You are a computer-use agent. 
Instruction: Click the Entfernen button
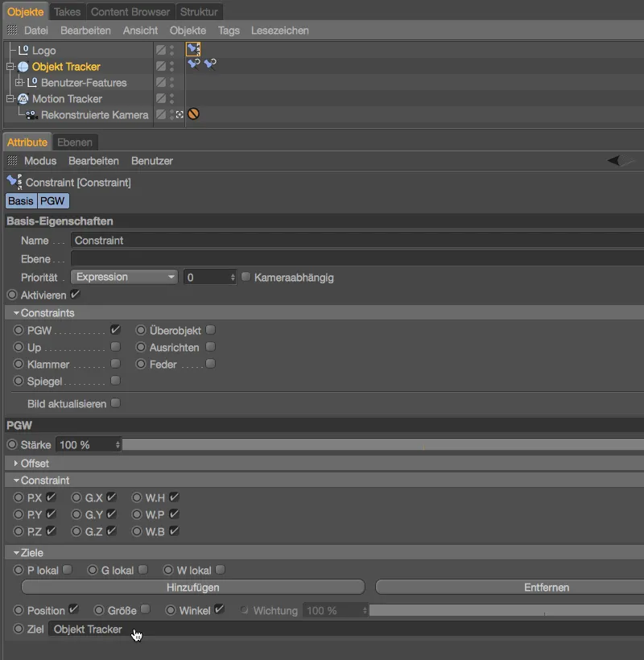point(510,588)
